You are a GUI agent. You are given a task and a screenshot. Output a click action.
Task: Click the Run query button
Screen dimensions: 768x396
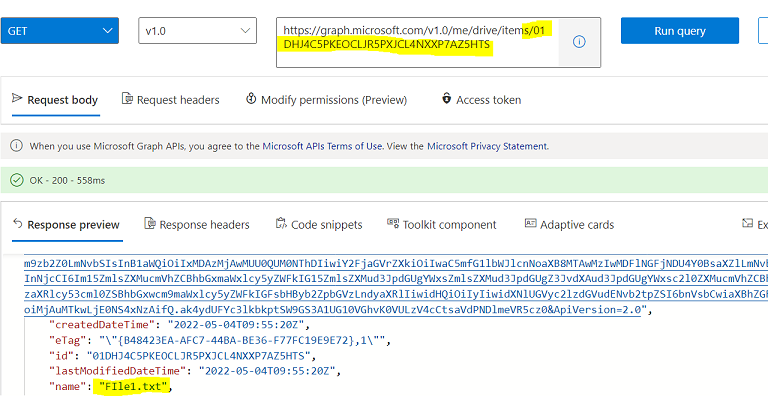(x=680, y=31)
